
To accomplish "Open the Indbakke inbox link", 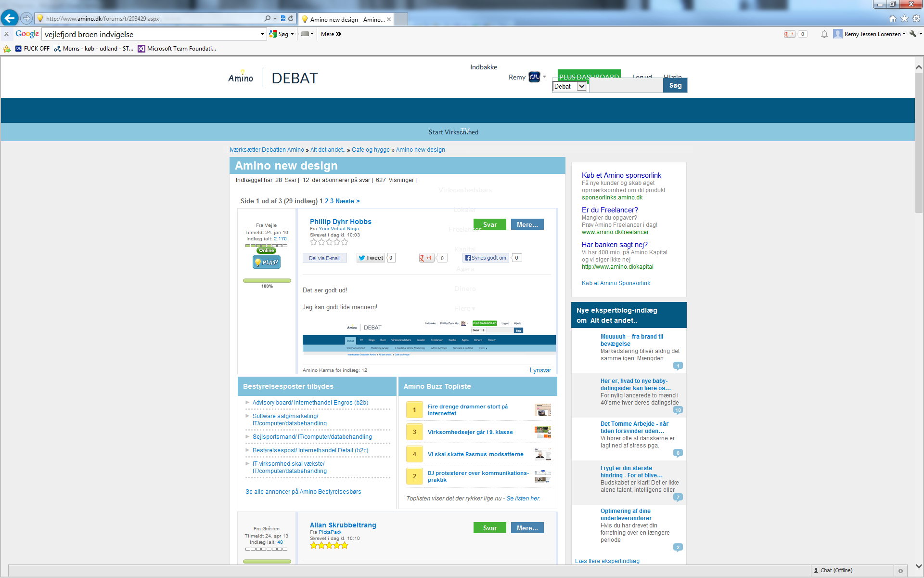I will (x=484, y=67).
